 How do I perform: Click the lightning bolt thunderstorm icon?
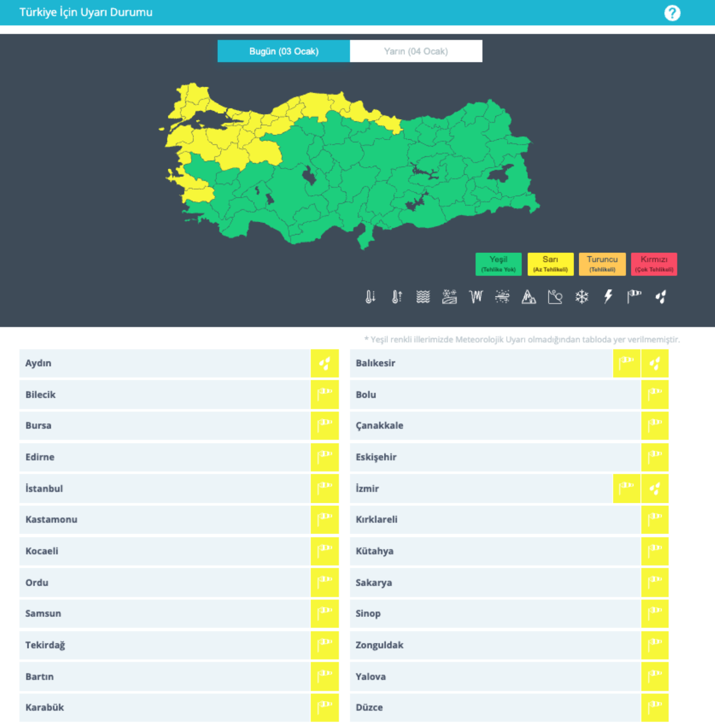click(x=608, y=297)
